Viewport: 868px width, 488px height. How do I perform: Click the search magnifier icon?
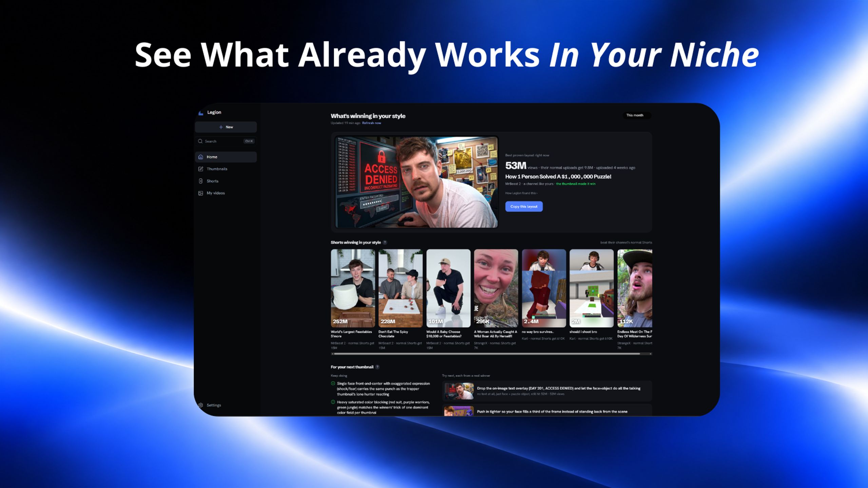coord(200,141)
